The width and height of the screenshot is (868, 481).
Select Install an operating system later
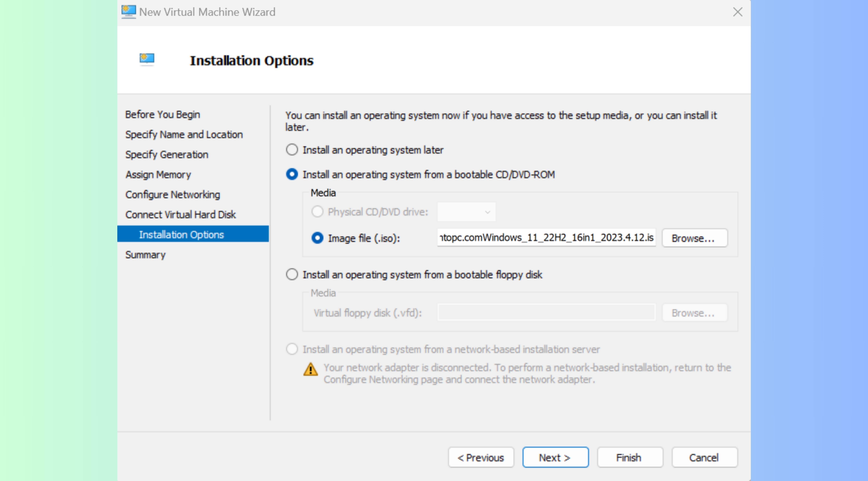[x=292, y=150]
